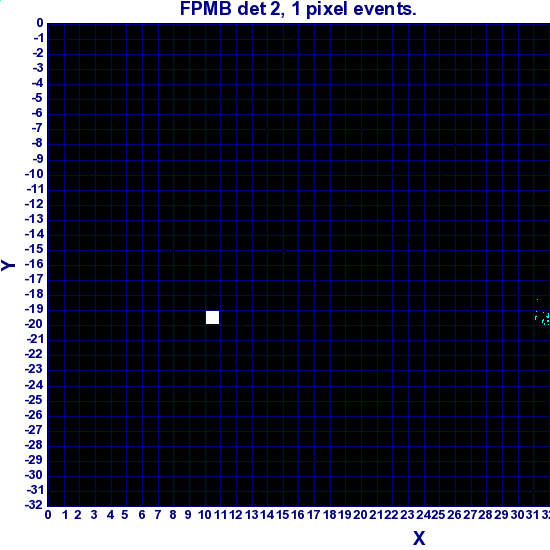Select the X-axis tick label 24
550x550 pixels.
423,515
